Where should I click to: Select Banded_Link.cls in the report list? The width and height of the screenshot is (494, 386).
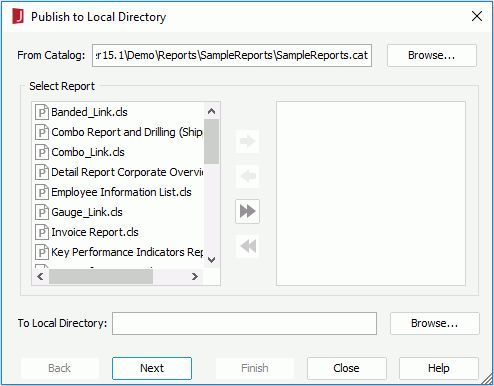[x=89, y=112]
